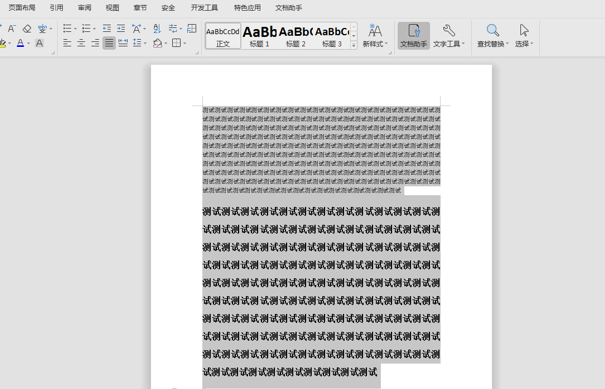The image size is (605, 389).
Task: Toggle the justify alignment button
Action: pyautogui.click(x=109, y=43)
